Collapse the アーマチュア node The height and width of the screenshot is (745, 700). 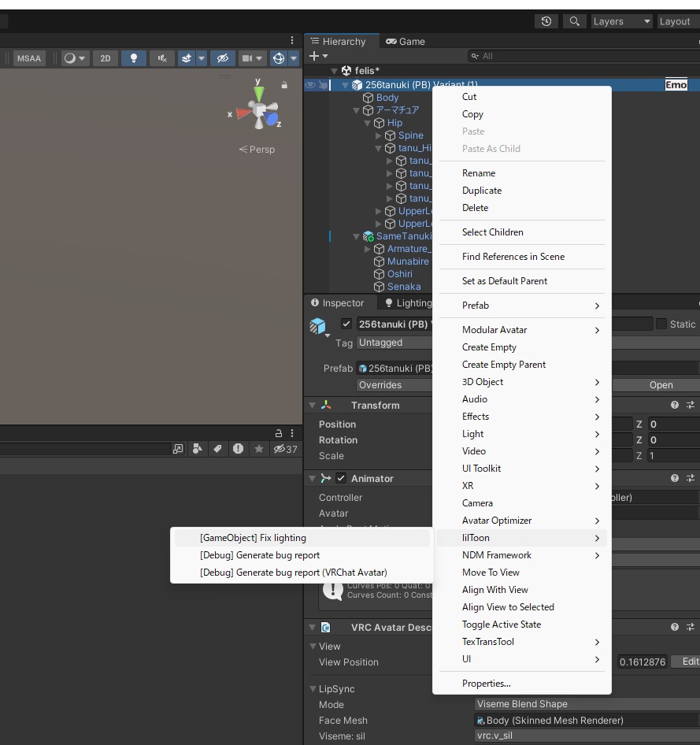[x=356, y=110]
